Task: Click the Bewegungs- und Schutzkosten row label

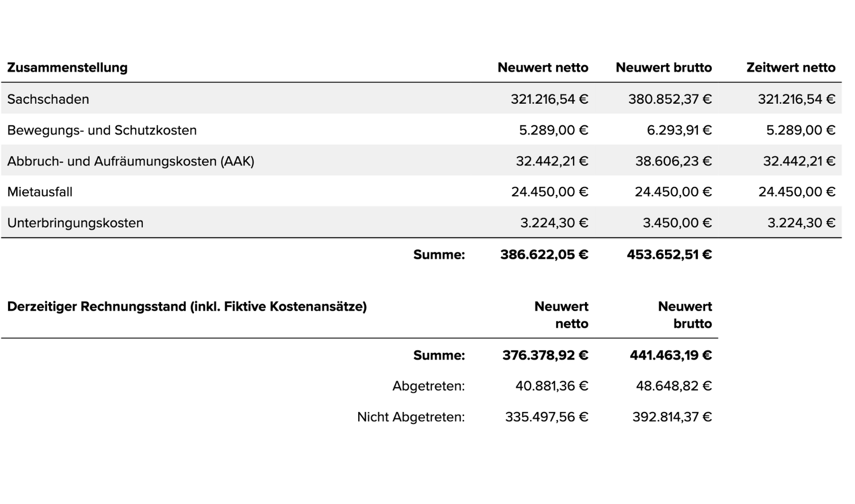Action: (x=102, y=131)
